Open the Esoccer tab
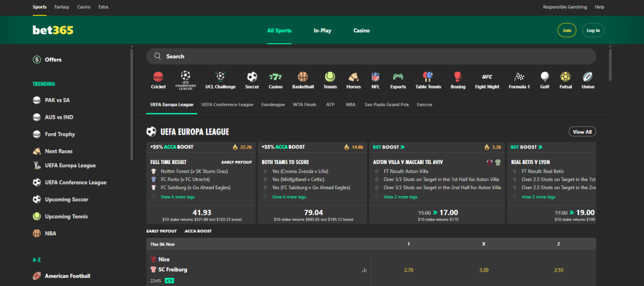Viewport: 644px width, 286px height. point(425,104)
